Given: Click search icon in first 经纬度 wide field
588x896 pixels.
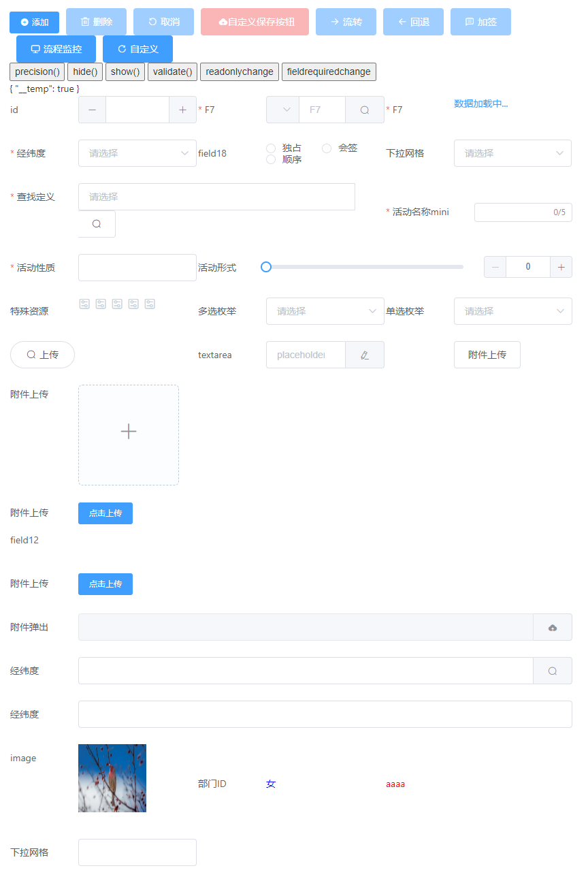Looking at the screenshot, I should click(552, 671).
